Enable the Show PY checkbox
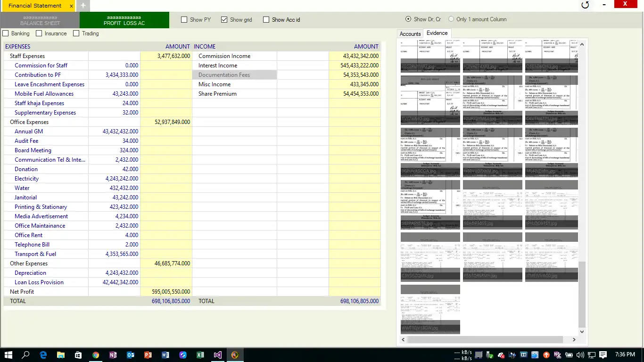 (184, 20)
